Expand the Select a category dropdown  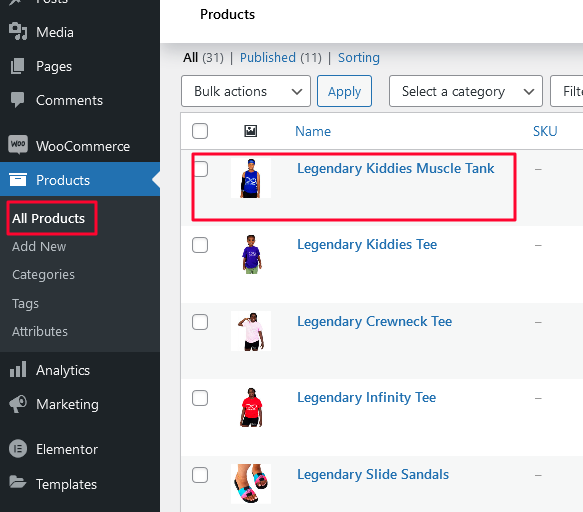click(x=466, y=91)
